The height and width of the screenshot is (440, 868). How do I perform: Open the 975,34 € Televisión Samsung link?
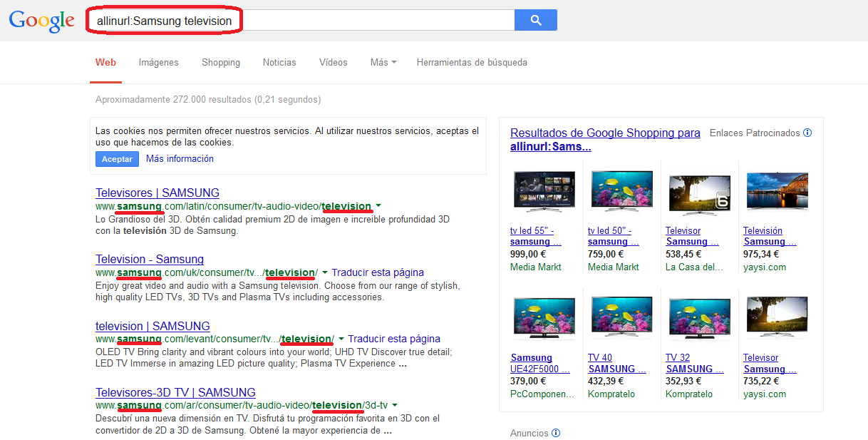coord(769,236)
